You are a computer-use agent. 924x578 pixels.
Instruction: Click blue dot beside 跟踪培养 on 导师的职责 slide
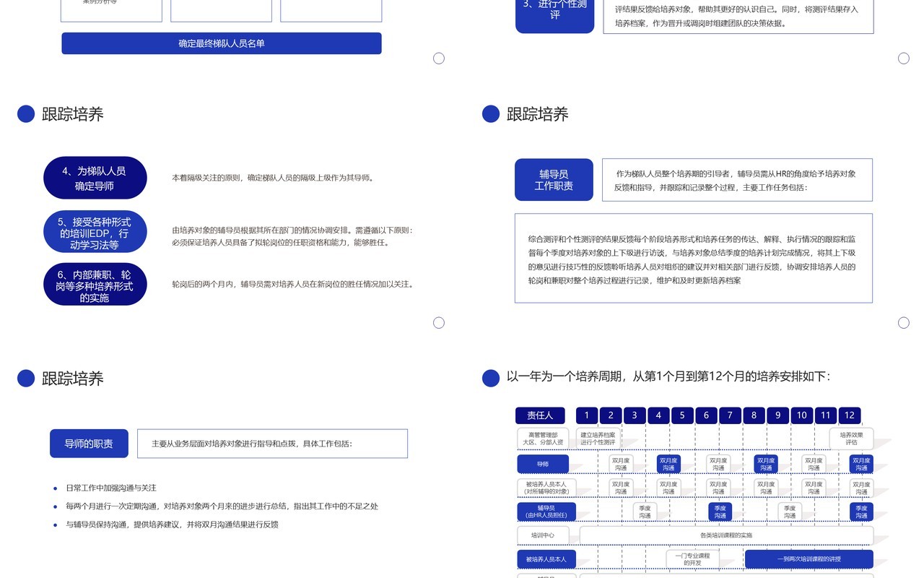point(26,379)
